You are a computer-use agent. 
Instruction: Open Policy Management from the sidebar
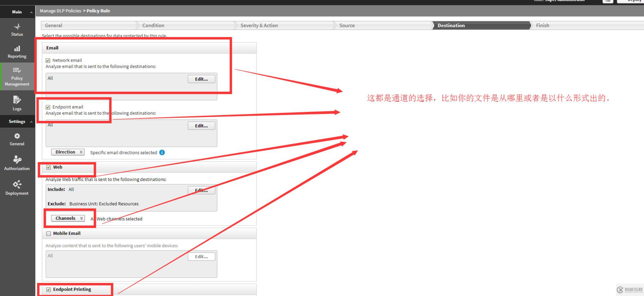pyautogui.click(x=17, y=76)
